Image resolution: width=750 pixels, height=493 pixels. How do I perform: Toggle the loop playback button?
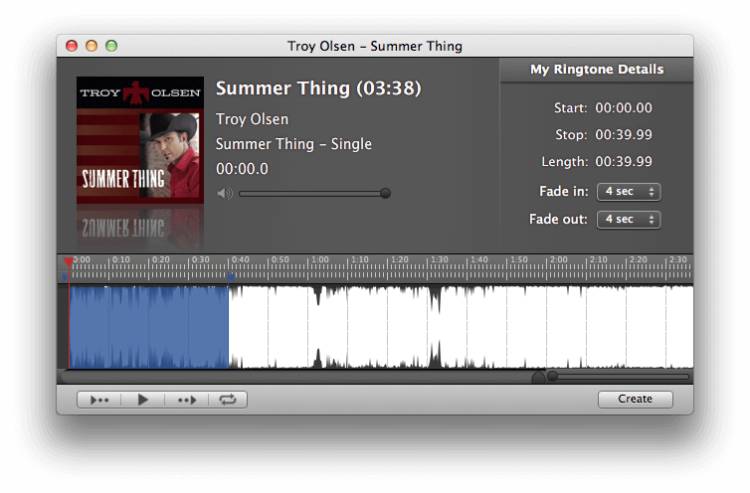pyautogui.click(x=228, y=399)
